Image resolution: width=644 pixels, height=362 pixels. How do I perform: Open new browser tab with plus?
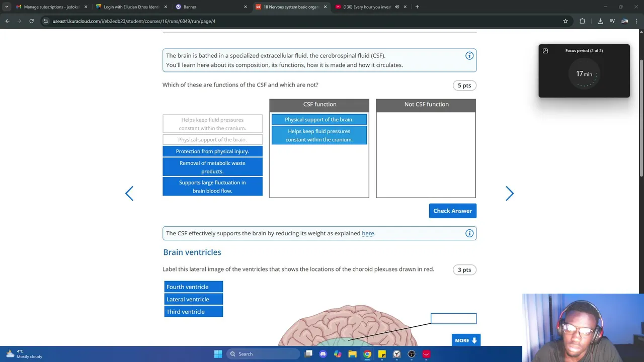point(417,7)
